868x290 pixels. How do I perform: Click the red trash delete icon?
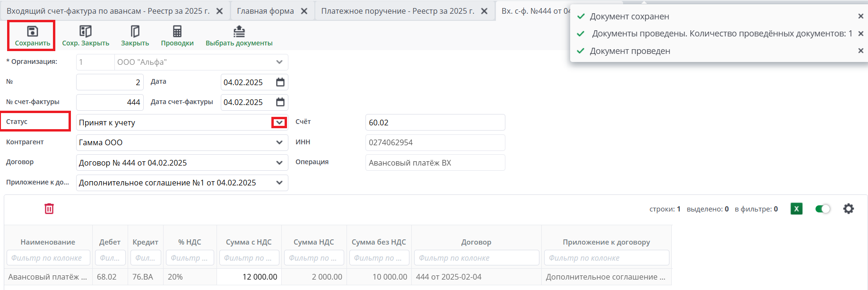[49, 209]
